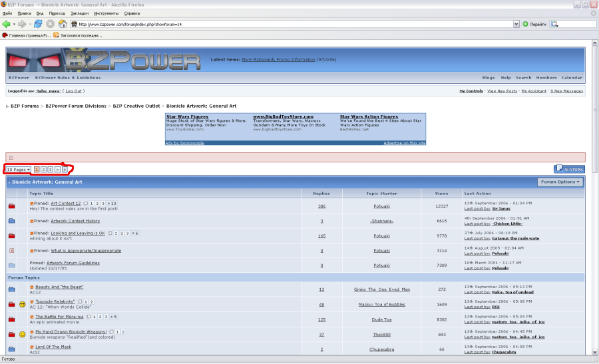599x364 pixels.
Task: Click the Log Out link
Action: tap(73, 91)
